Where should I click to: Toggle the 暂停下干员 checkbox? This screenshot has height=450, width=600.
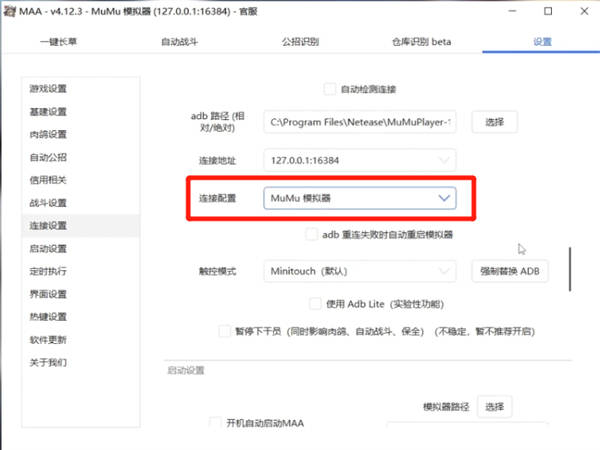pyautogui.click(x=224, y=331)
